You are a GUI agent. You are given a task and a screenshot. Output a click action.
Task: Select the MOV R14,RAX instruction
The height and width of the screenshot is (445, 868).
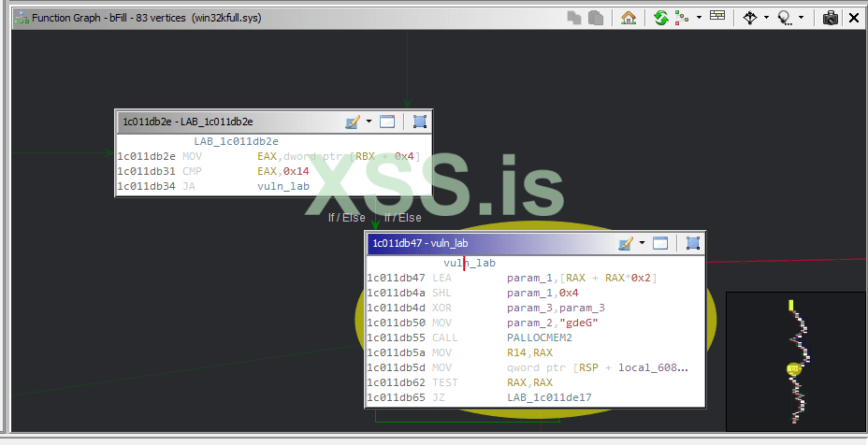click(535, 352)
